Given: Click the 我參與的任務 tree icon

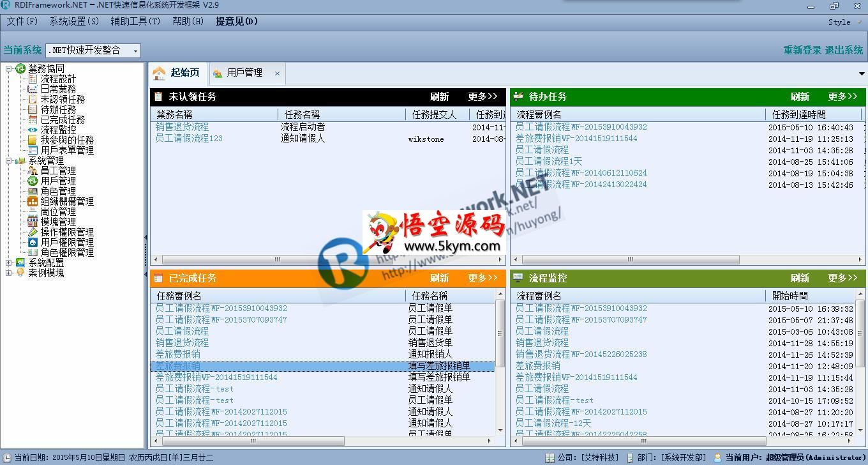Looking at the screenshot, I should pyautogui.click(x=33, y=140).
